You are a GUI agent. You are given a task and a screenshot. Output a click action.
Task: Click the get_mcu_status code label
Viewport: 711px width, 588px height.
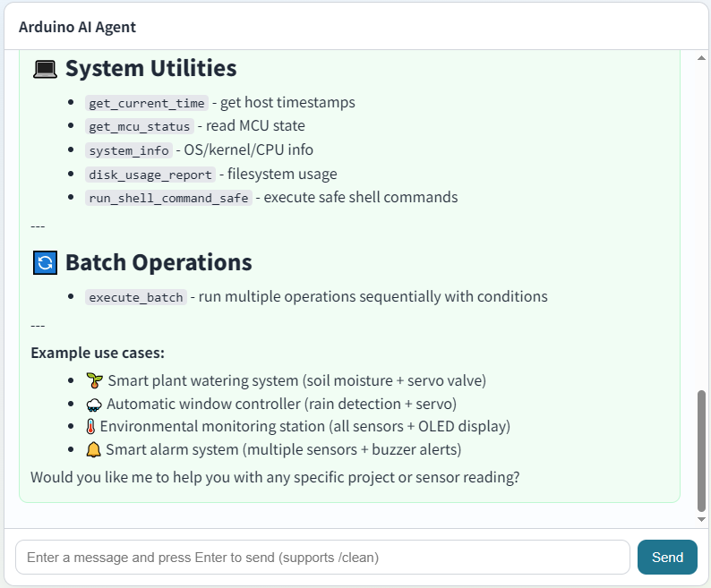139,126
